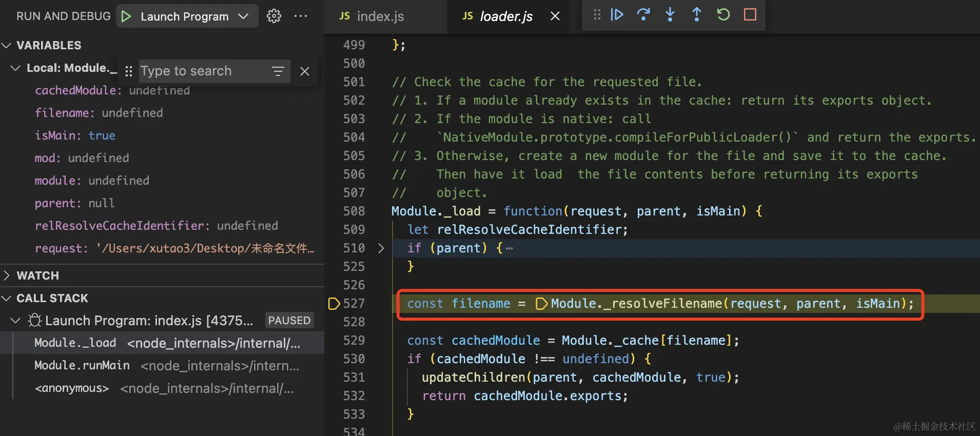Collapse the Local: Module._load scope
The width and height of the screenshot is (980, 436).
[x=16, y=68]
